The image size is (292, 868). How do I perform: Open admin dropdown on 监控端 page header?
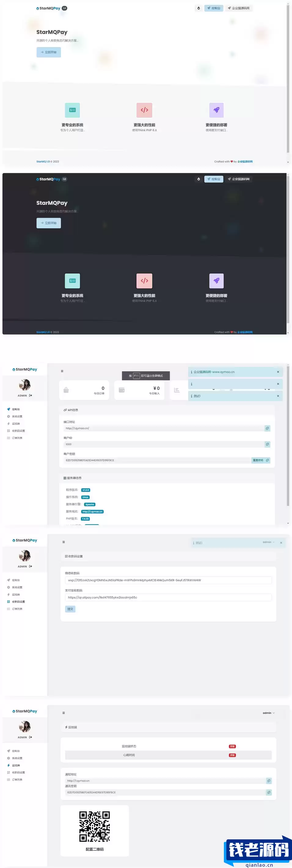[269, 713]
